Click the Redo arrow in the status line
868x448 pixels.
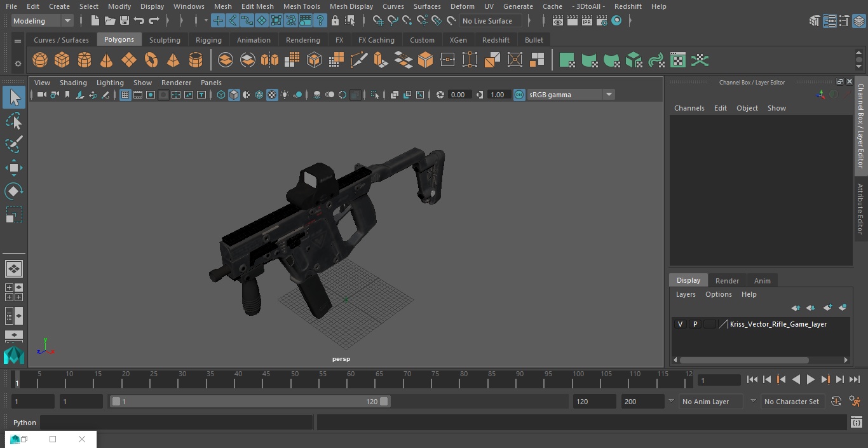(x=154, y=21)
